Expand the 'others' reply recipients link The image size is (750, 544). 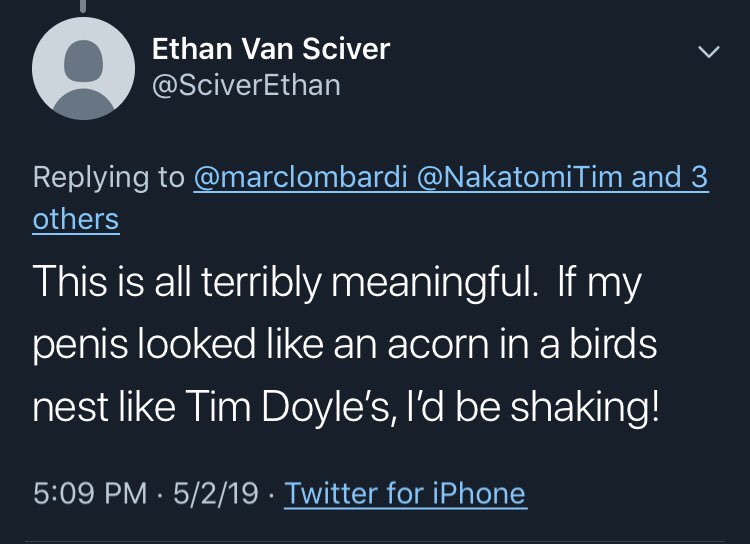pos(76,219)
